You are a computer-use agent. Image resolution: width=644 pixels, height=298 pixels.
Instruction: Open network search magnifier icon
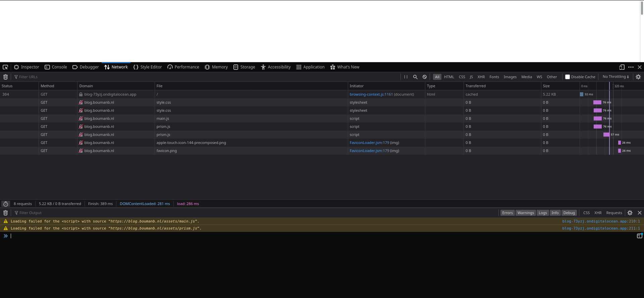point(415,77)
